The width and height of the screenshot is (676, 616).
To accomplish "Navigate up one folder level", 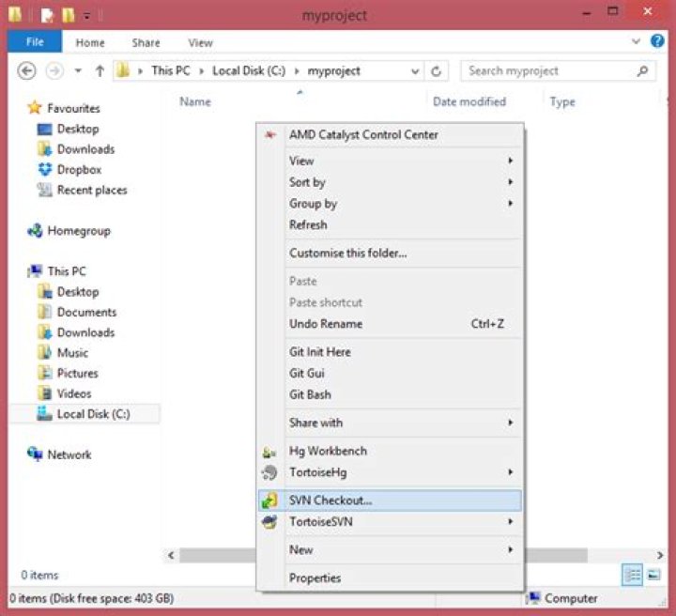I will 100,71.
